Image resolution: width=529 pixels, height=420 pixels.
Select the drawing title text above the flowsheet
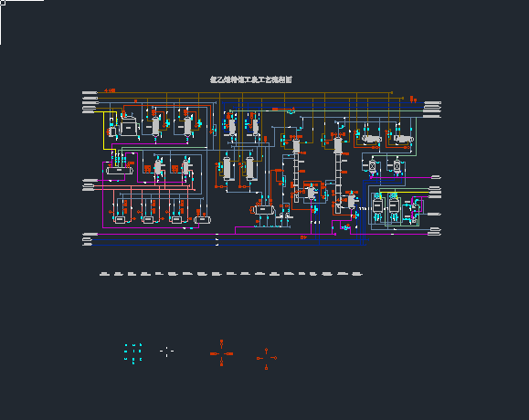(250, 79)
